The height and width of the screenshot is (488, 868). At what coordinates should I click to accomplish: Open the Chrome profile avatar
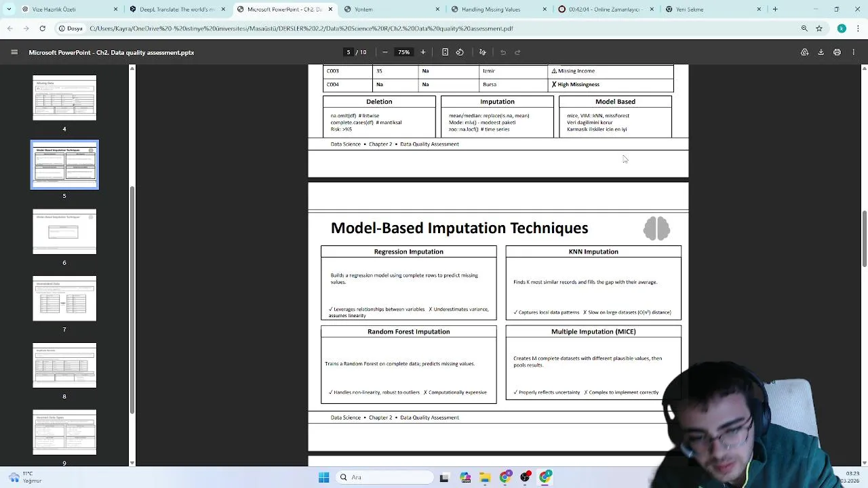point(842,28)
